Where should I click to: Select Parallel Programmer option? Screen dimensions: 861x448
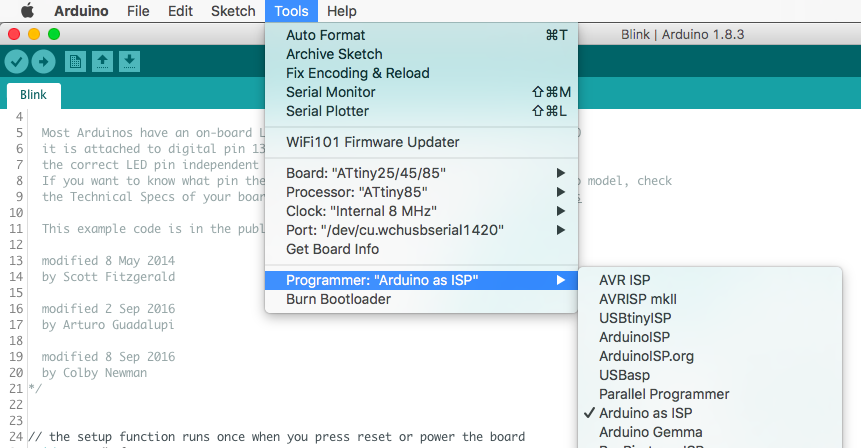pyautogui.click(x=710, y=394)
